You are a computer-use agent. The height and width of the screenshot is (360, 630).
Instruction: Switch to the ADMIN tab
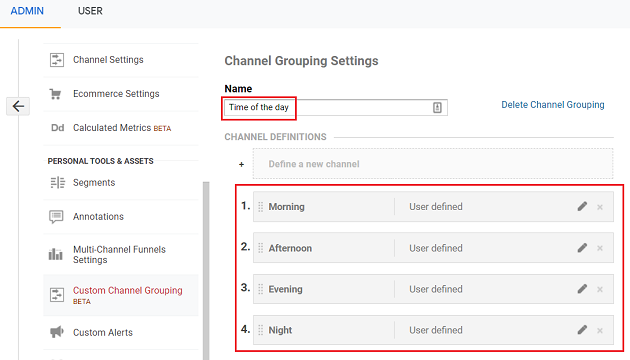pos(27,11)
